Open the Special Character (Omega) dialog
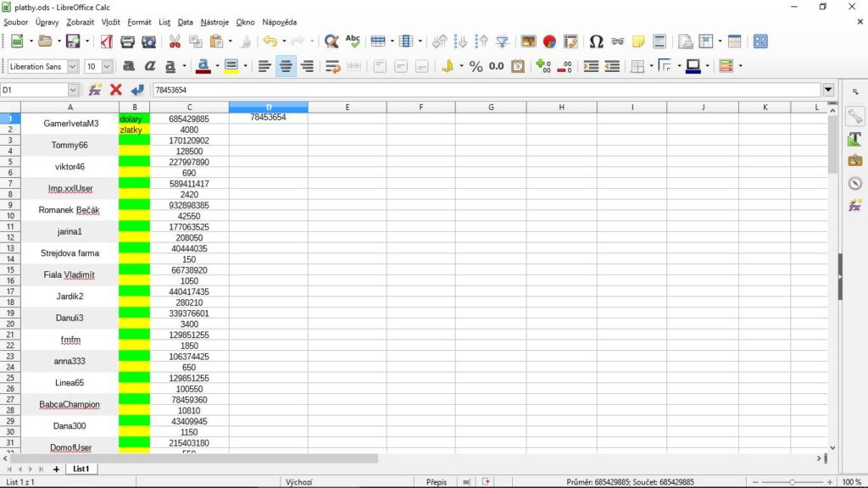This screenshot has height=488, width=868. coord(596,41)
